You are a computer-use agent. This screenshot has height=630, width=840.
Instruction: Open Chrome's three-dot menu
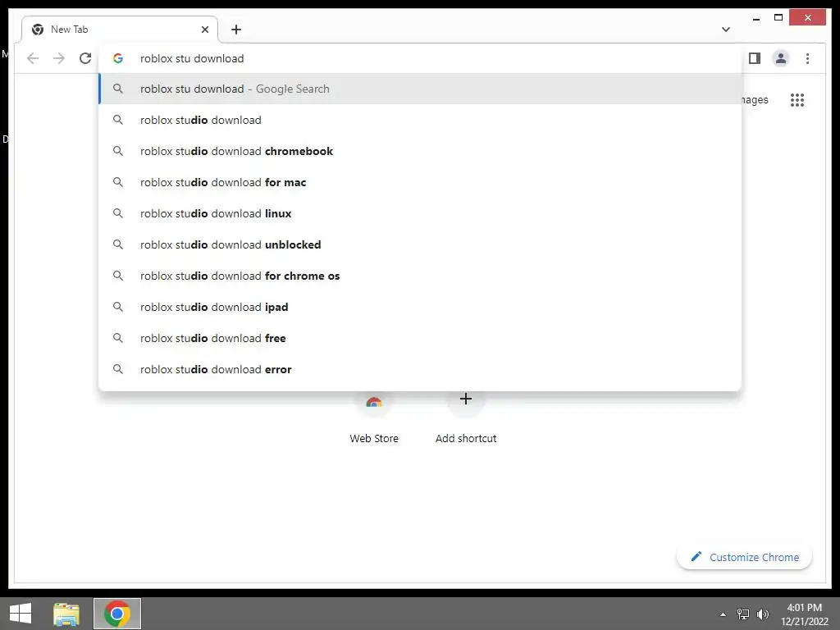coord(807,58)
